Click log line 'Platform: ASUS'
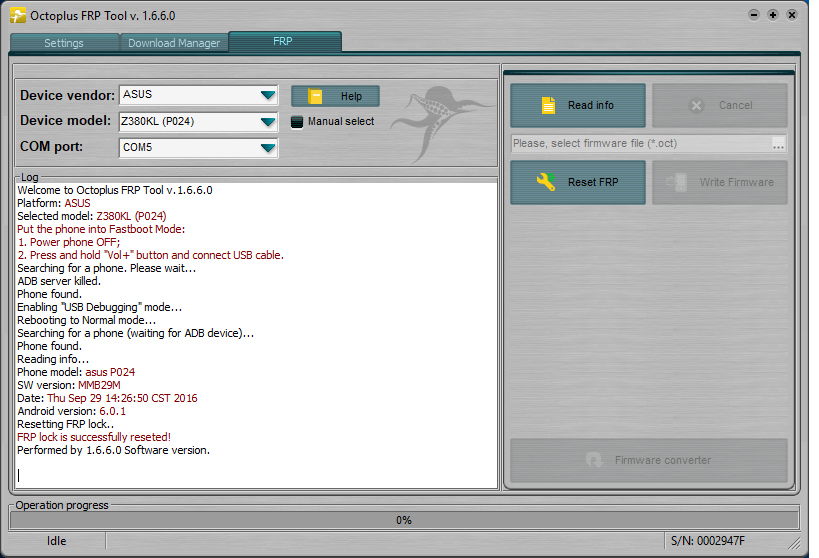Screen dimensions: 819x558 pyautogui.click(x=54, y=203)
